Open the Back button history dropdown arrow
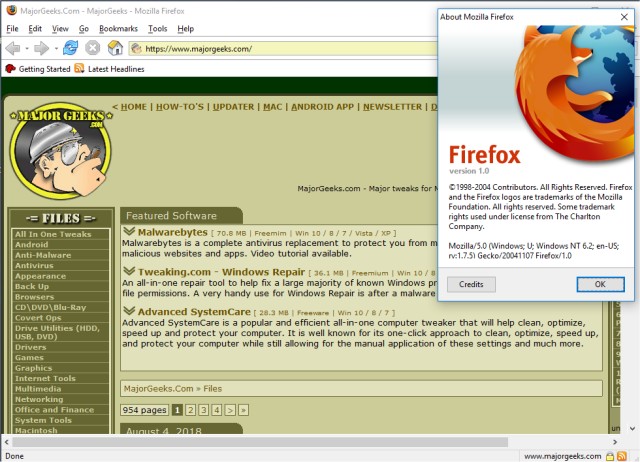 click(x=27, y=49)
